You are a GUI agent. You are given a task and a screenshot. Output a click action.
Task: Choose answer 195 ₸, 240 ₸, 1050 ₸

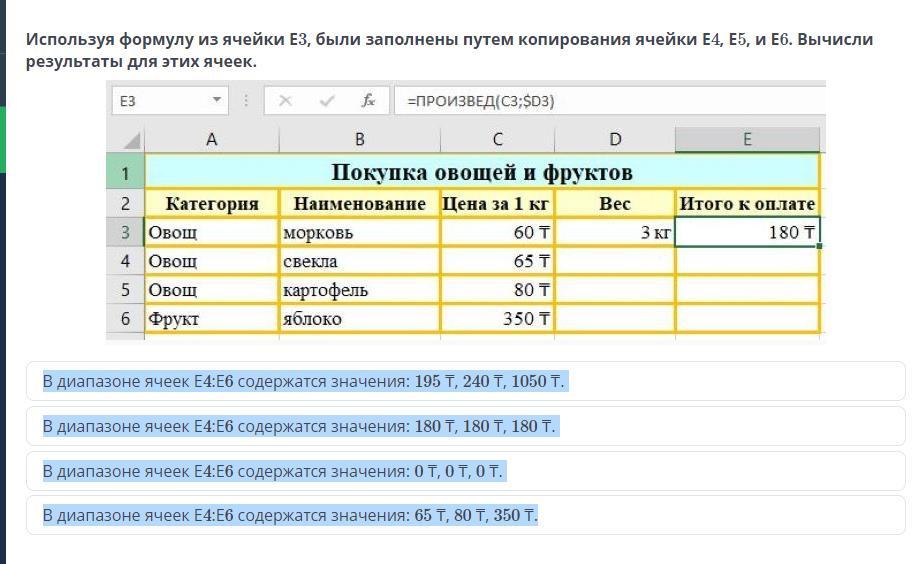point(466,381)
